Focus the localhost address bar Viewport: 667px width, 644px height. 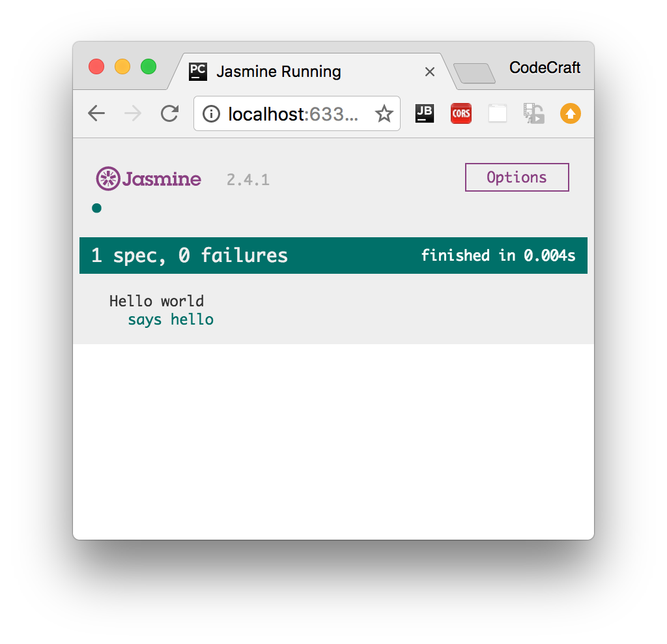point(297,113)
